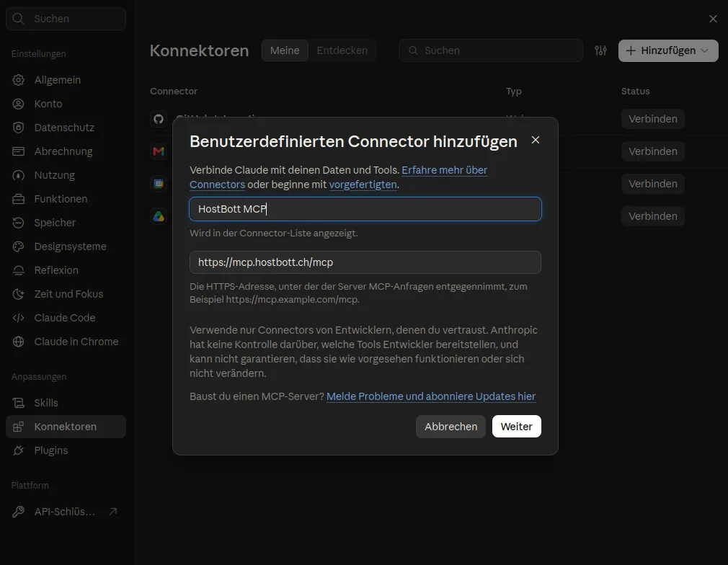The image size is (728, 565).
Task: Click the Funktionen toolbox icon
Action: point(18,199)
